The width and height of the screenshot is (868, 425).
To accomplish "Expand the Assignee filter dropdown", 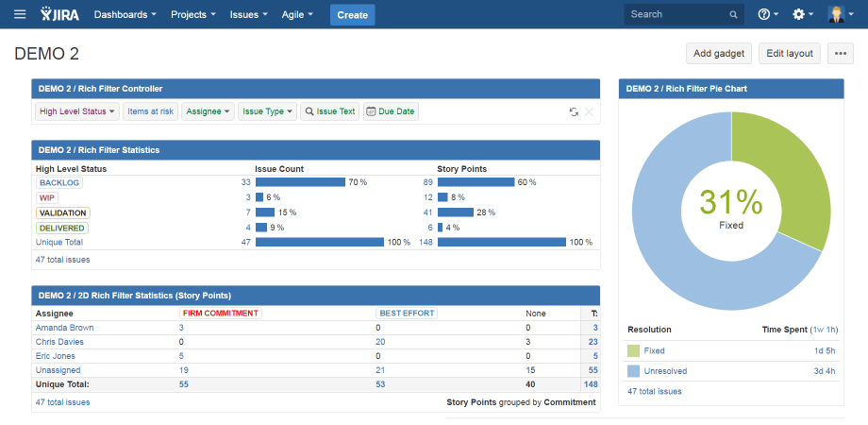I will (208, 111).
